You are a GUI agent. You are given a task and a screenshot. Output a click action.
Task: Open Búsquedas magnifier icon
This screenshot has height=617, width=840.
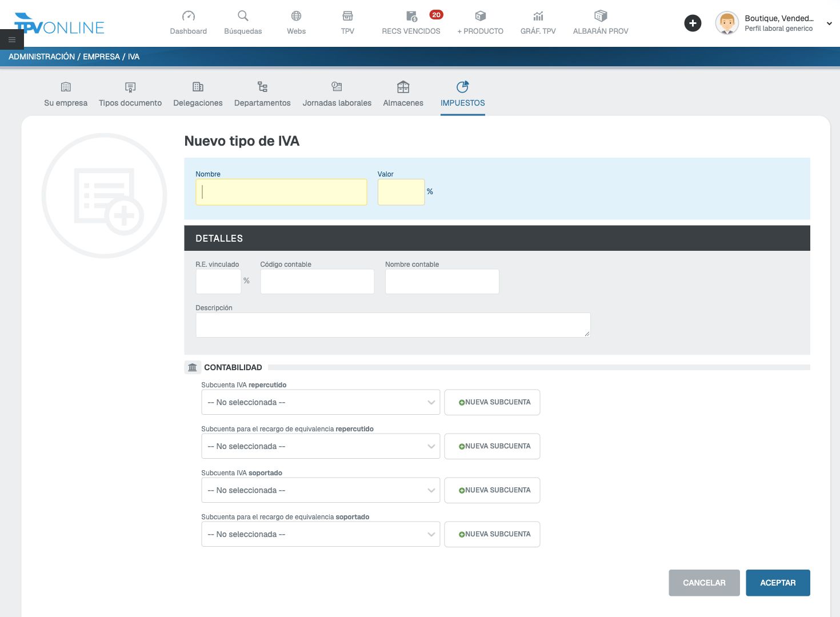tap(243, 16)
